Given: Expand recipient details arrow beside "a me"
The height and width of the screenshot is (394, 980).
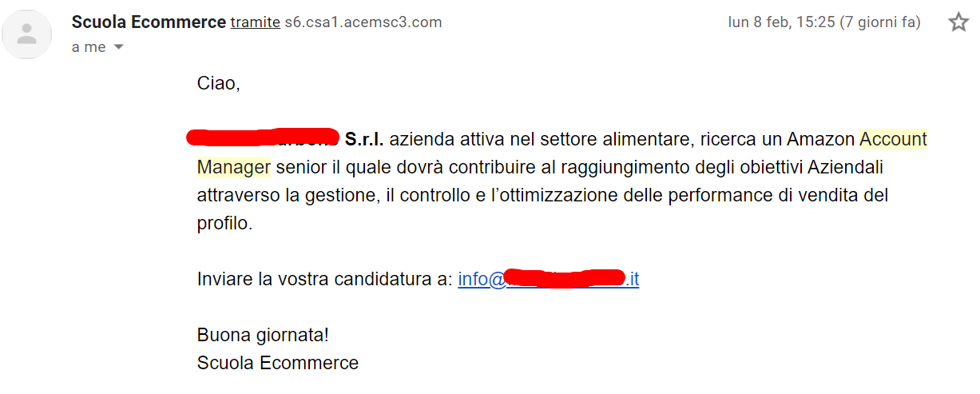Looking at the screenshot, I should pyautogui.click(x=119, y=47).
